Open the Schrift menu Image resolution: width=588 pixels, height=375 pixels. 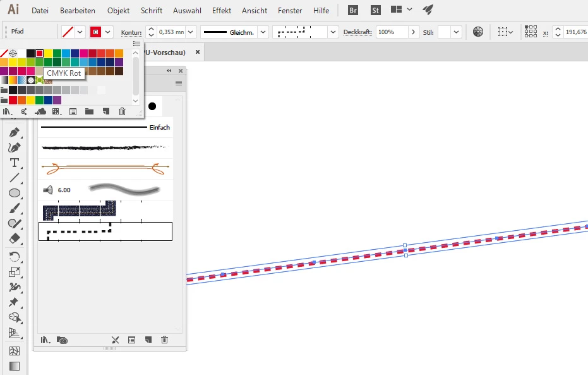(152, 11)
